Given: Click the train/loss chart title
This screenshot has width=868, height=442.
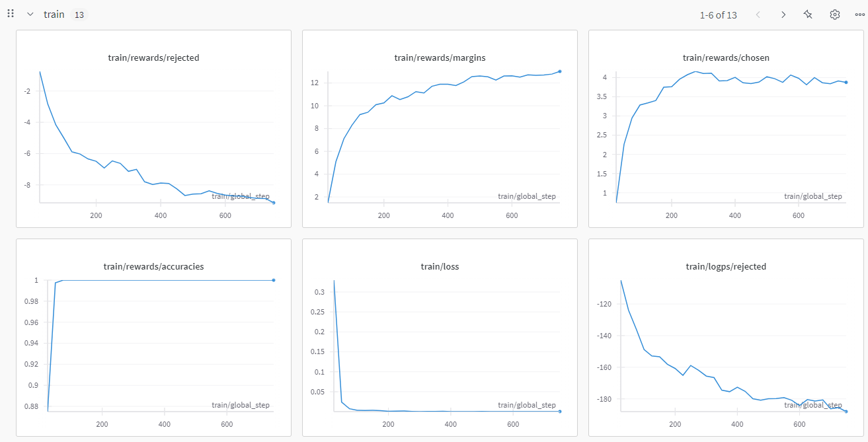Looking at the screenshot, I should [440, 266].
